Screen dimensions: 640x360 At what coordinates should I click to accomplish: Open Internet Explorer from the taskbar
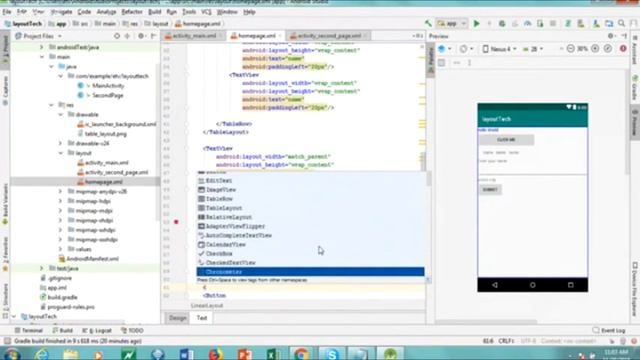[42, 354]
